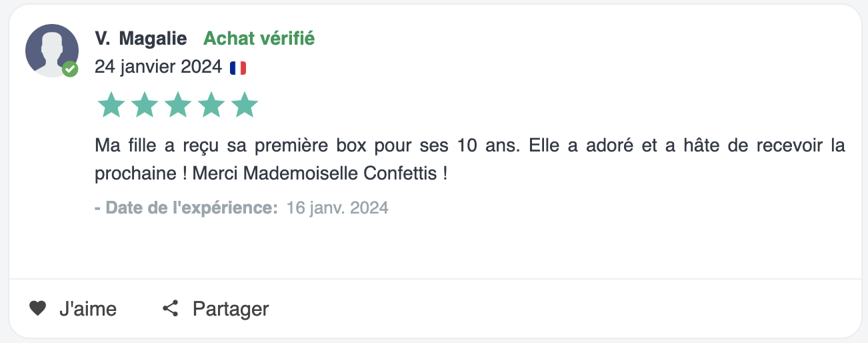The width and height of the screenshot is (868, 343).
Task: Click the divider line above the J'aime row
Action: coord(434,279)
